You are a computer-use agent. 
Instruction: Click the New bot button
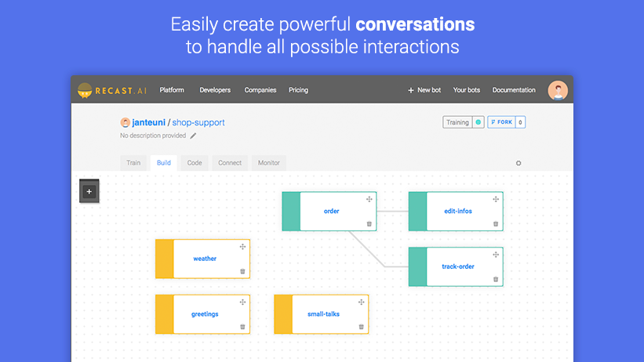pos(424,90)
